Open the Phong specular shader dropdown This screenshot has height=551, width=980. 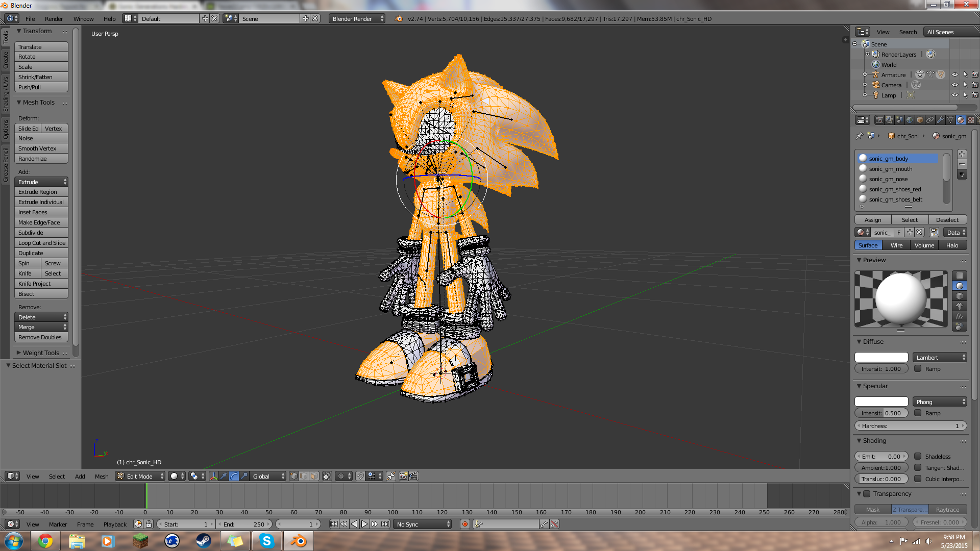(940, 402)
